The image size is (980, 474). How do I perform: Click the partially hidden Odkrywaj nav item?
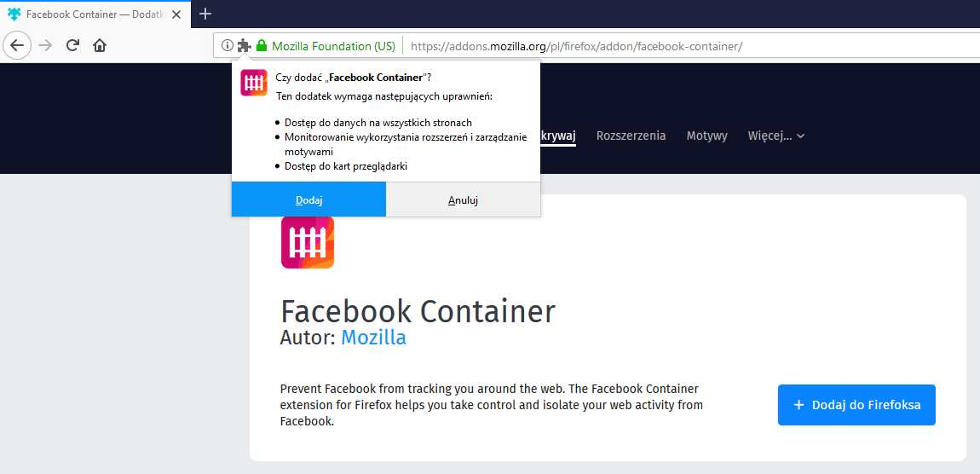pos(559,136)
